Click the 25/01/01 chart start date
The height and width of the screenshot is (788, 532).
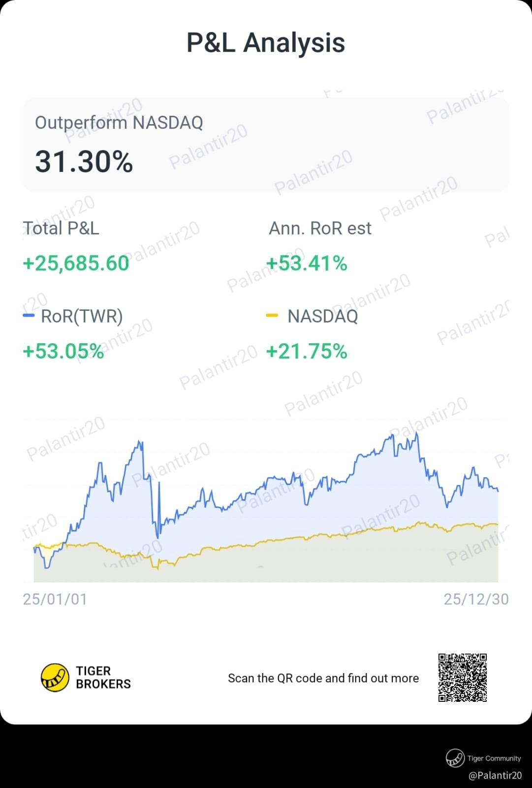[x=55, y=599]
